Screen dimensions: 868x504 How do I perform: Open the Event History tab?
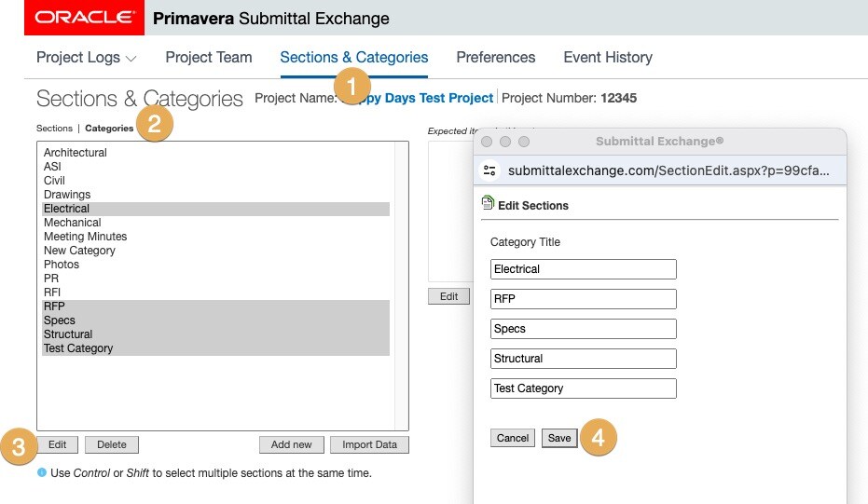[x=608, y=57]
